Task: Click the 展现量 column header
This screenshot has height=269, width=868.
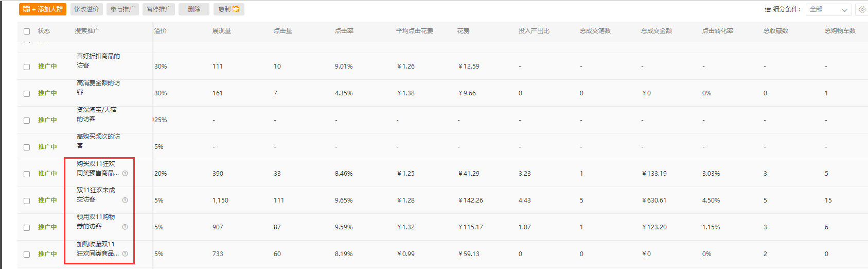Action: [222, 31]
